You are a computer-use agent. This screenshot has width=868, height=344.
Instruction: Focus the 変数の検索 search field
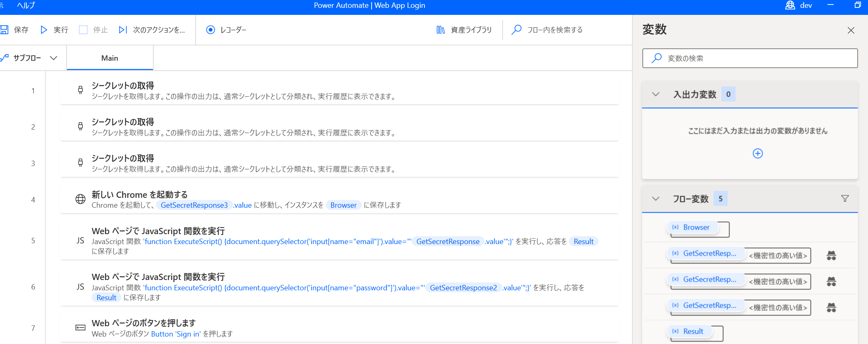(750, 58)
